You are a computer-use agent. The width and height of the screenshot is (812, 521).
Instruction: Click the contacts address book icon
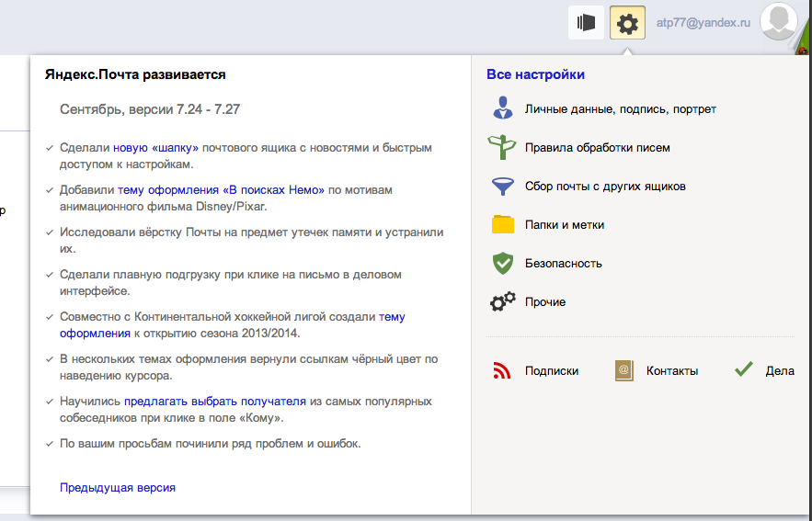tap(624, 371)
